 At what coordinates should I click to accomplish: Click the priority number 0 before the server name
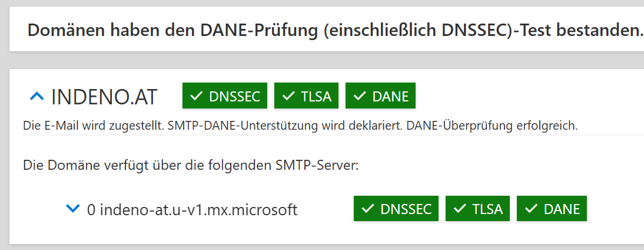[92, 210]
